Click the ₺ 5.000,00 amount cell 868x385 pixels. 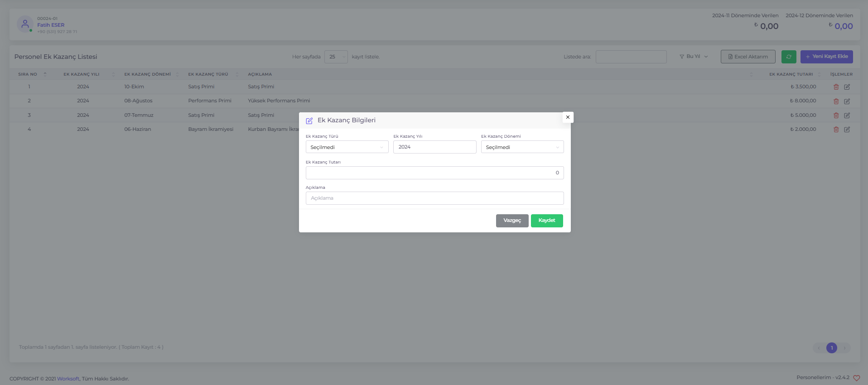click(803, 115)
